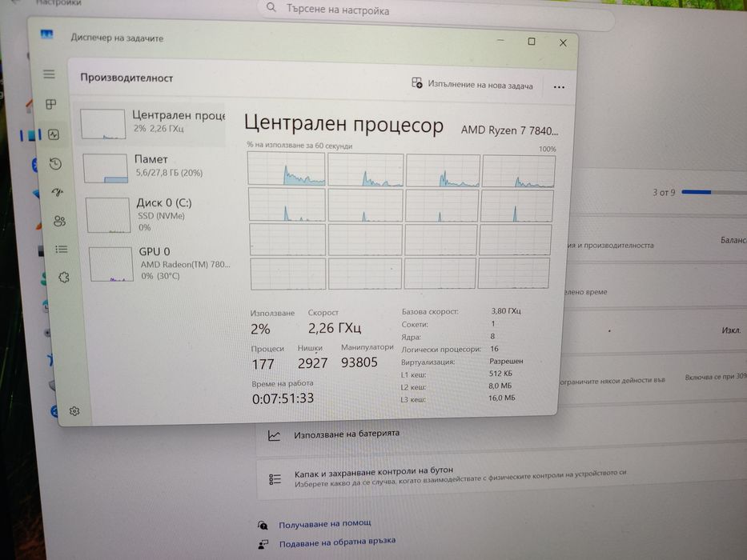Click the AMD Ryzen 7 7840 processor name

point(509,130)
